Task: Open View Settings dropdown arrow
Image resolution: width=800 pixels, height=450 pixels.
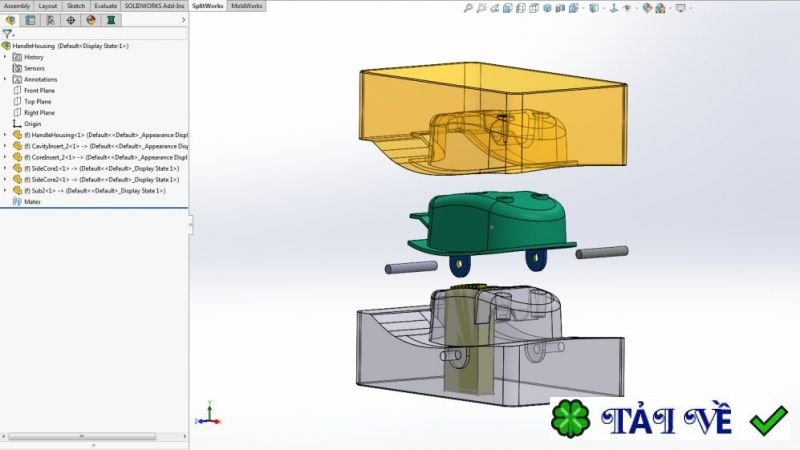Action: tap(690, 8)
